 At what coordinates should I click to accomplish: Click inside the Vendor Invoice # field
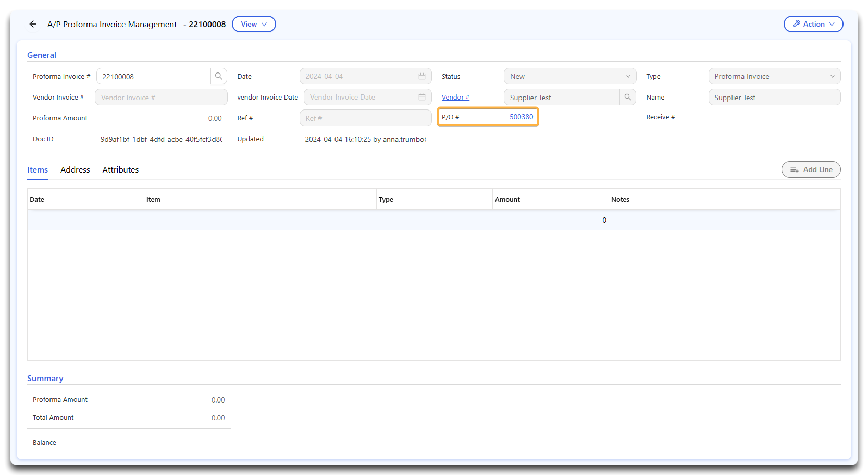[x=160, y=97]
